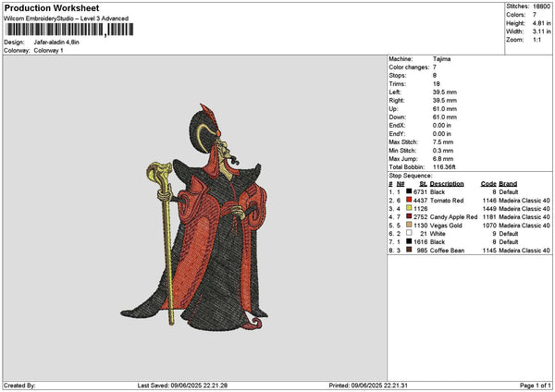Click the 'Created By:' footer label
This screenshot has width=555, height=392.
[19, 386]
